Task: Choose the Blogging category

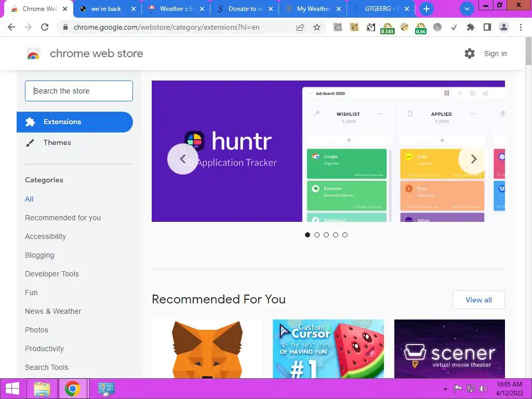Action: [39, 255]
